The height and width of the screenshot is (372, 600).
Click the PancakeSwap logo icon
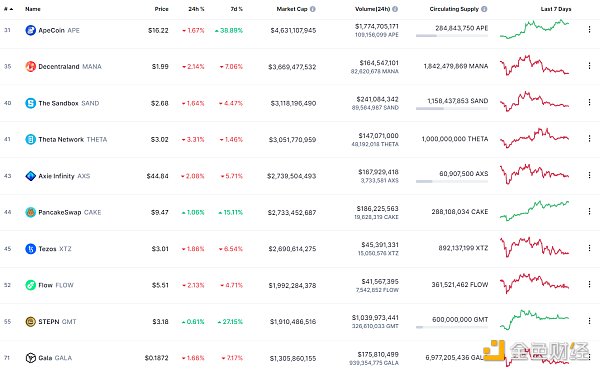point(30,212)
